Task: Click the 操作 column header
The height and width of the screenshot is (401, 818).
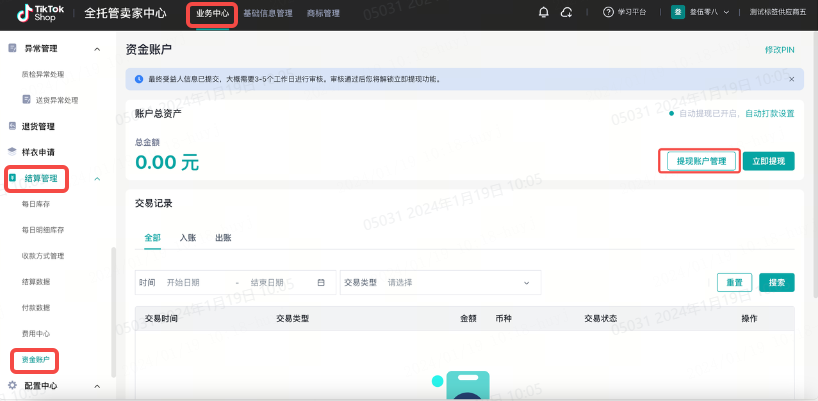Action: coord(749,319)
